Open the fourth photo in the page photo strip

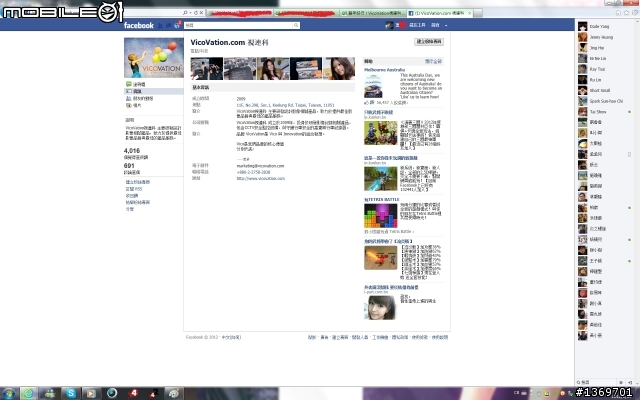click(306, 69)
